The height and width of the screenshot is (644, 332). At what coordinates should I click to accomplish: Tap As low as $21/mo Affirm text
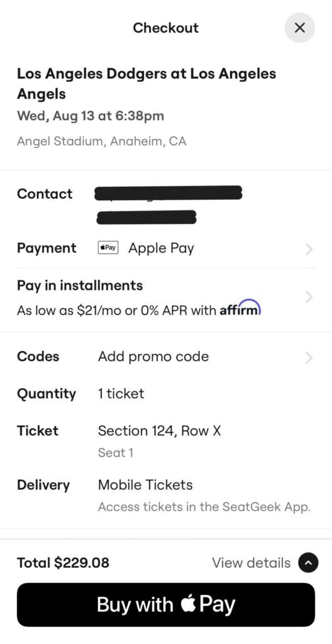point(139,310)
